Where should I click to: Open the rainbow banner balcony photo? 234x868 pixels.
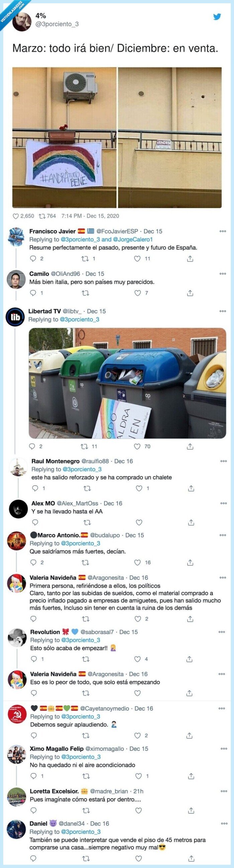click(65, 137)
